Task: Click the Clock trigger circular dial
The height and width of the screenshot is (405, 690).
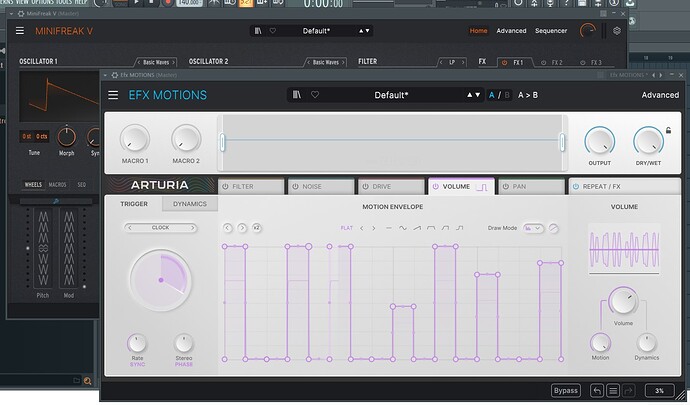Action: tap(161, 280)
